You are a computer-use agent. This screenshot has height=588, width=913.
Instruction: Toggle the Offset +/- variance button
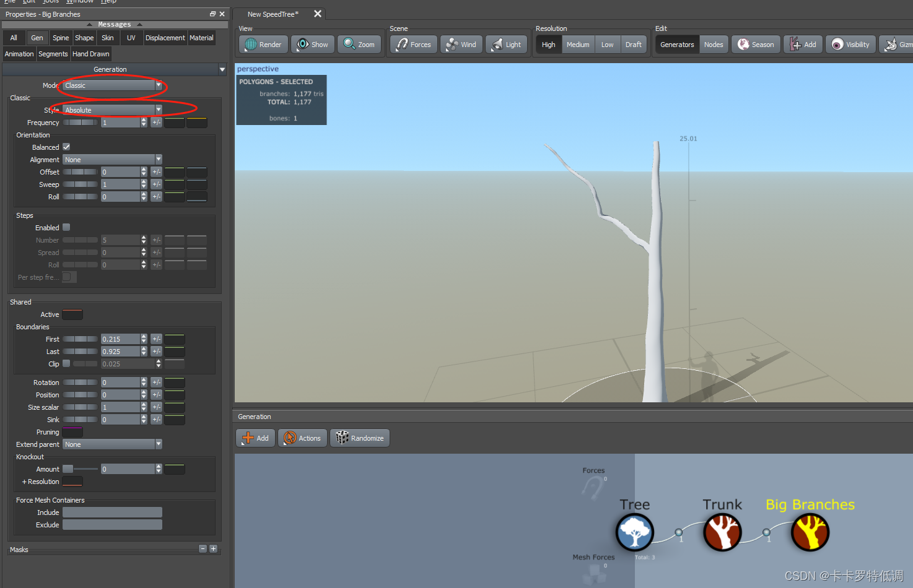(x=156, y=172)
